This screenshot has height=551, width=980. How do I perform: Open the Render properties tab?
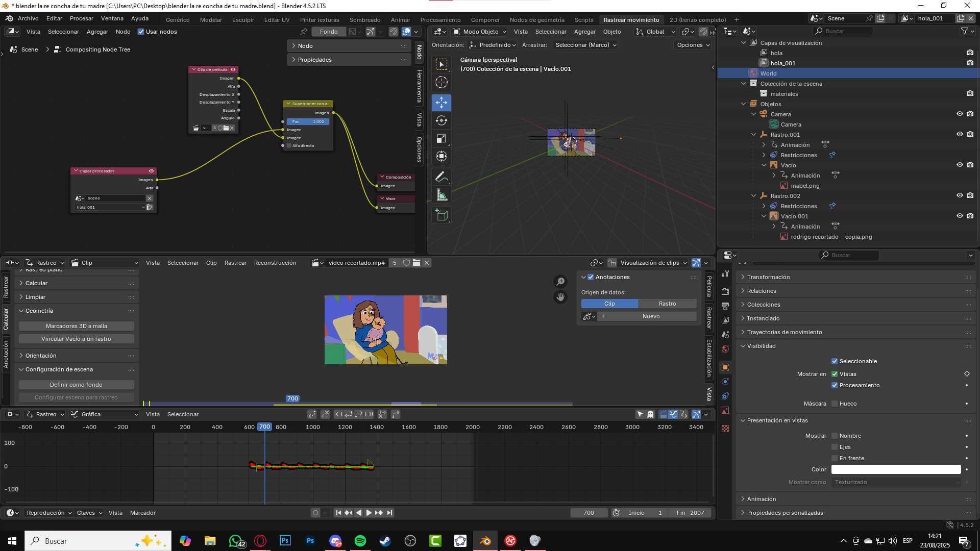click(725, 291)
